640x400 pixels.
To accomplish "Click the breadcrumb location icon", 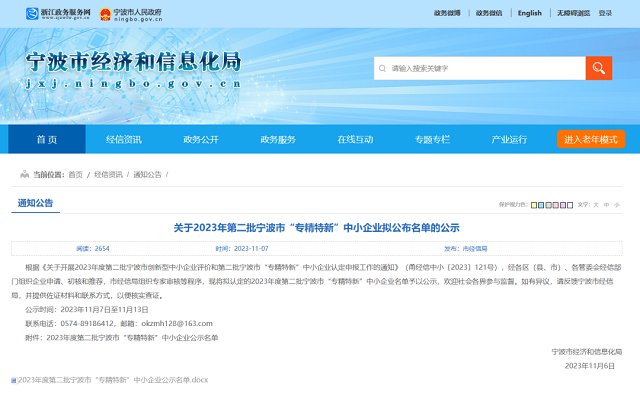I will coord(24,174).
